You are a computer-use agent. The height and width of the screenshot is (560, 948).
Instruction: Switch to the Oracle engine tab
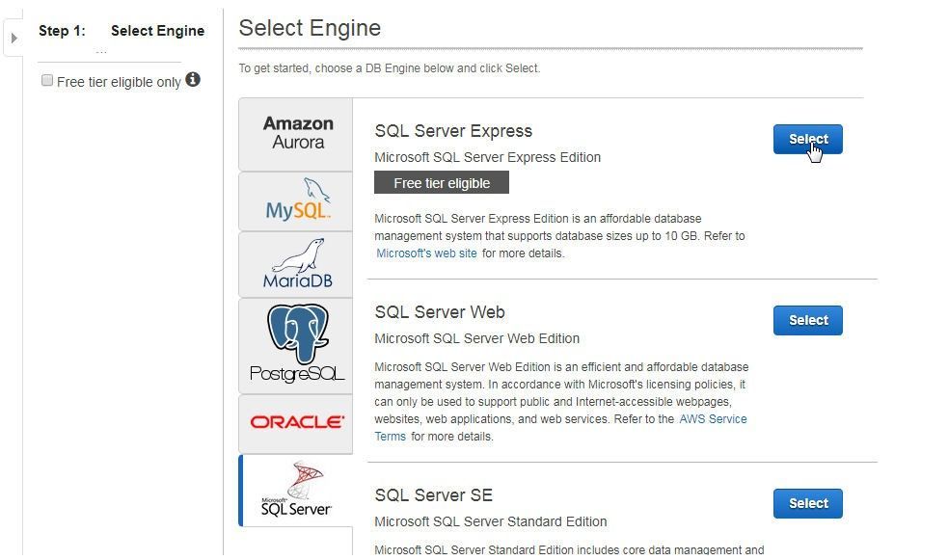[296, 423]
